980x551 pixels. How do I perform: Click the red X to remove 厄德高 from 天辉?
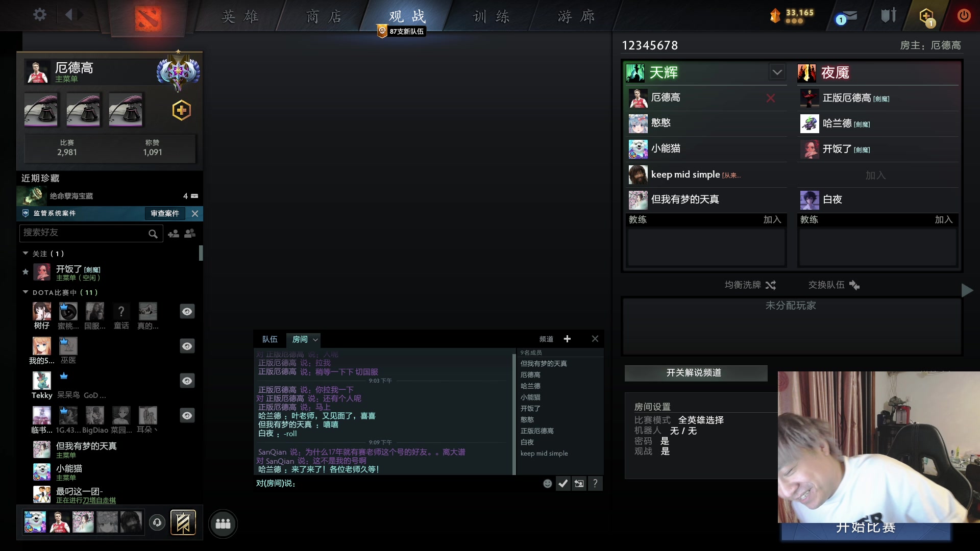[x=771, y=98]
